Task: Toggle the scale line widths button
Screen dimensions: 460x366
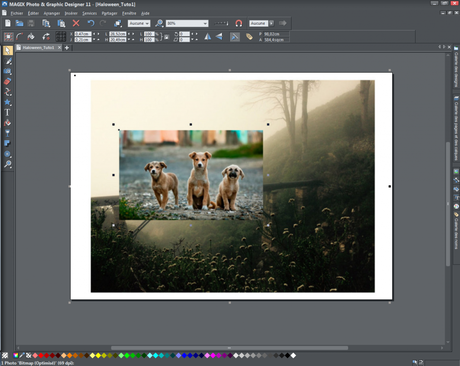Action: 235,37
